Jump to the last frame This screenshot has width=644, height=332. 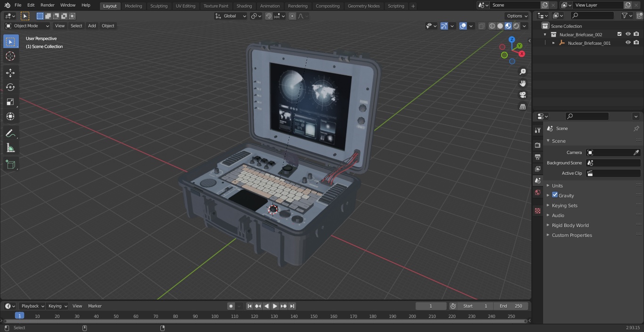click(292, 306)
